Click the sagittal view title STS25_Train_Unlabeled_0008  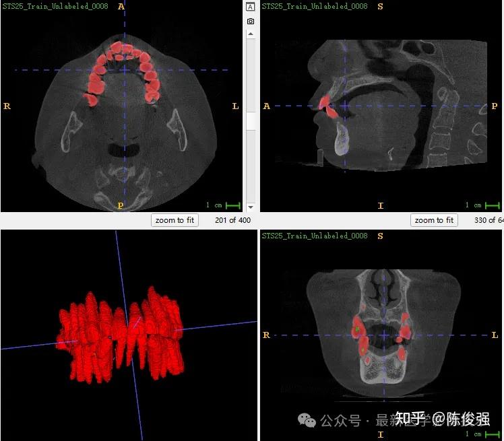[x=315, y=6]
